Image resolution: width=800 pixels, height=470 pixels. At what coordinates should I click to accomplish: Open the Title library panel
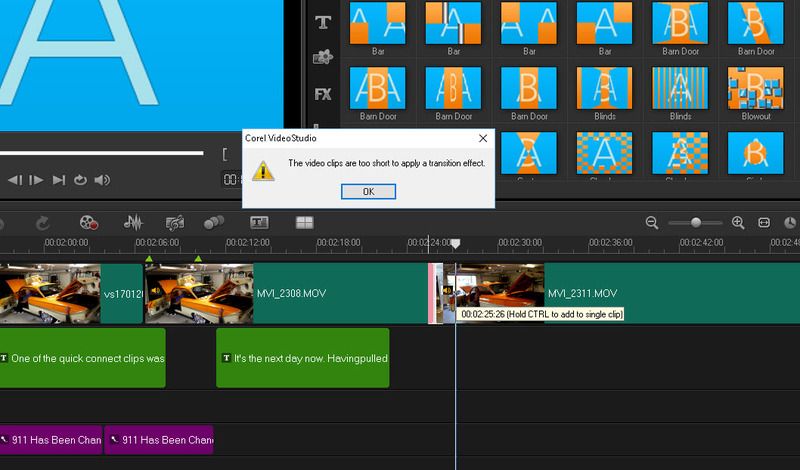click(322, 22)
